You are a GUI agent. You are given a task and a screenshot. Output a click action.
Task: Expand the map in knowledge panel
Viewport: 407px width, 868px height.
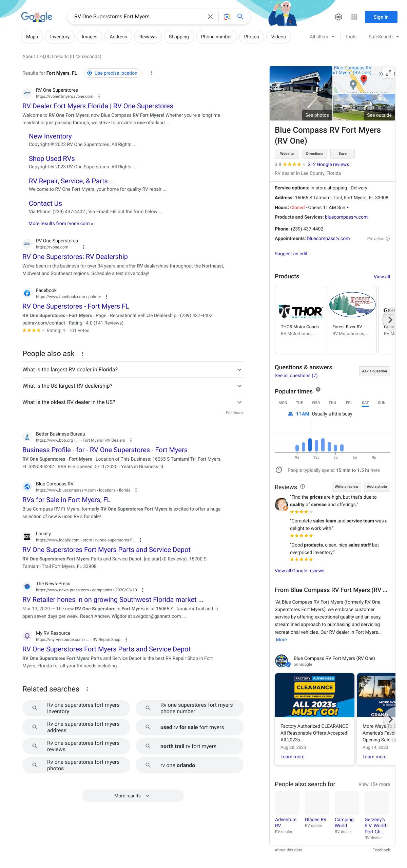click(388, 73)
